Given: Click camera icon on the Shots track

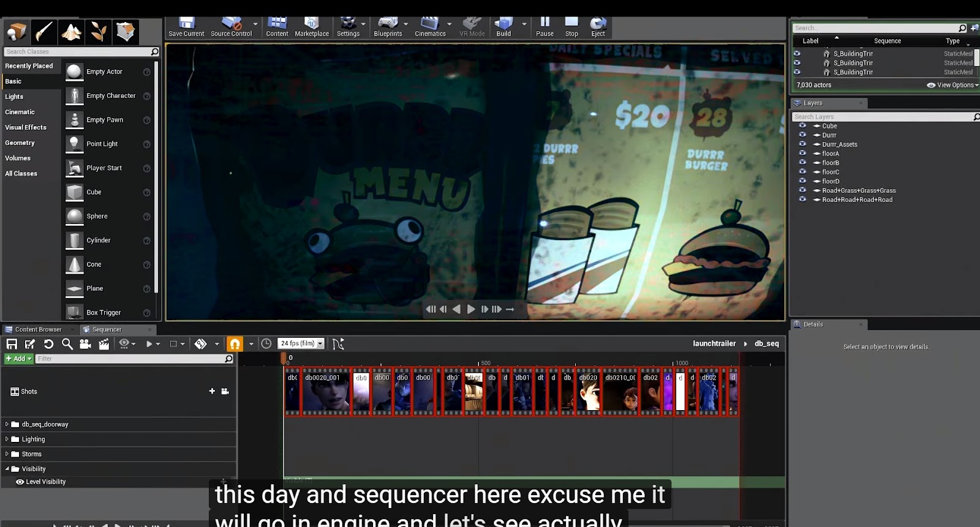Looking at the screenshot, I should (x=225, y=391).
